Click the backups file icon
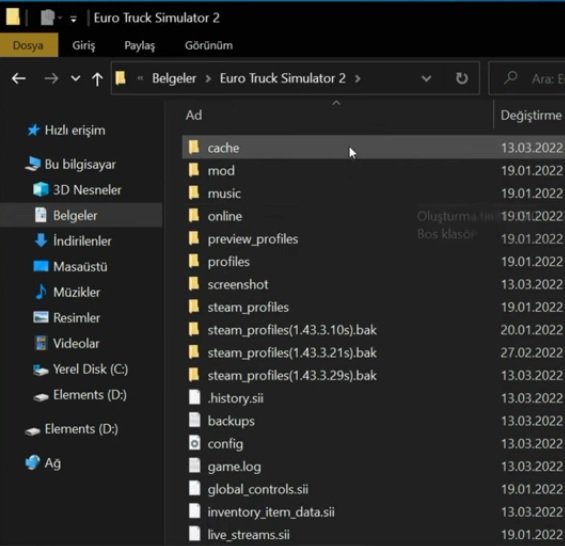This screenshot has width=565, height=546. pyautogui.click(x=195, y=421)
